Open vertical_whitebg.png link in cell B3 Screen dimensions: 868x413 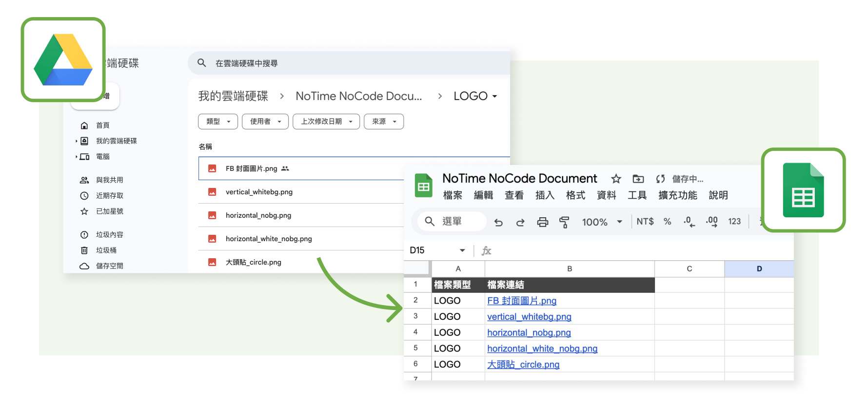coord(529,317)
